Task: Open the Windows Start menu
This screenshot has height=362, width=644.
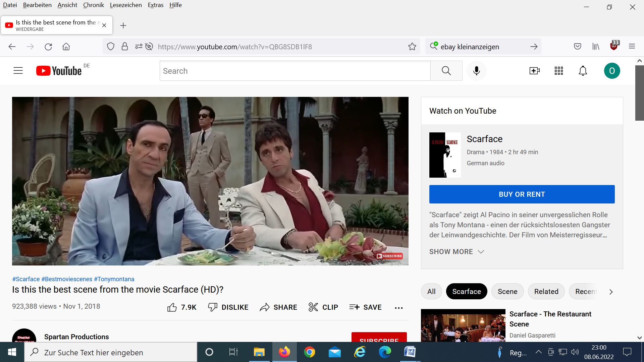Action: pyautogui.click(x=12, y=352)
